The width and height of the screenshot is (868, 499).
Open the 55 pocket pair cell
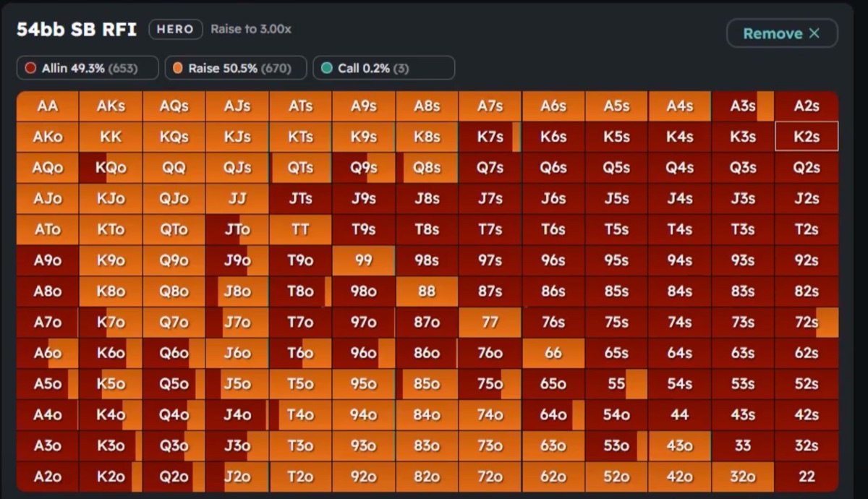[616, 384]
